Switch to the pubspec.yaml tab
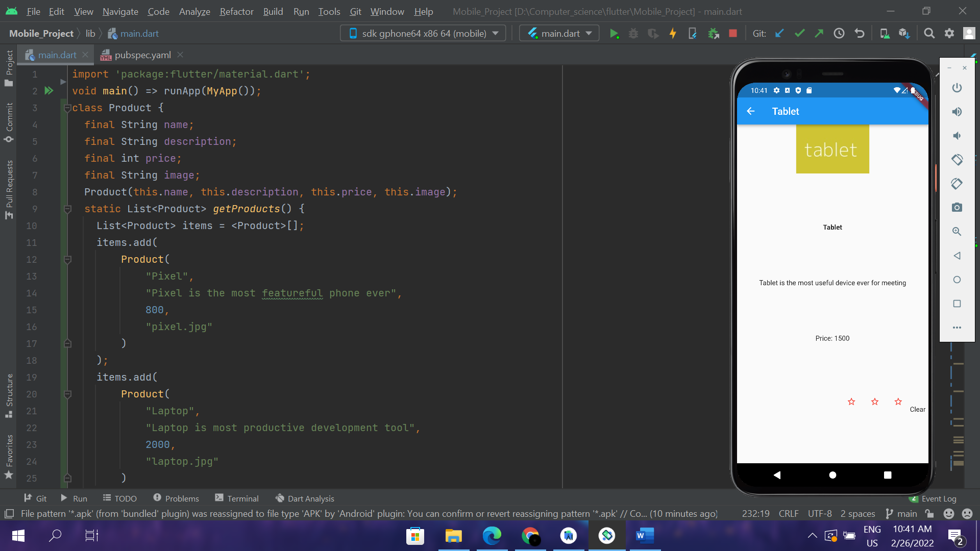Image resolution: width=980 pixels, height=551 pixels. (142, 55)
